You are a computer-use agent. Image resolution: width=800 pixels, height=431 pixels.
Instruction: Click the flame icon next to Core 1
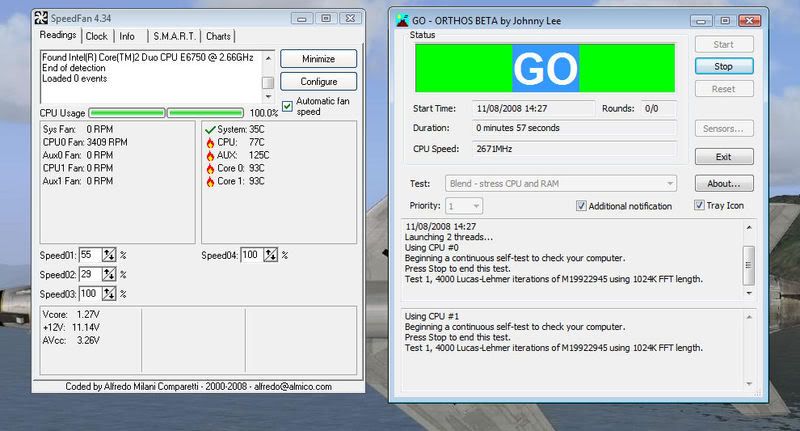click(210, 181)
